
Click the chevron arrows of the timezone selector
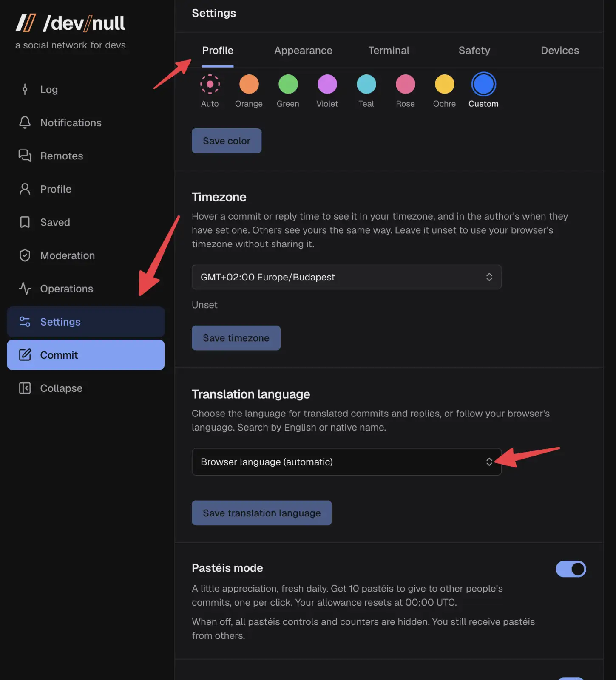pyautogui.click(x=489, y=277)
